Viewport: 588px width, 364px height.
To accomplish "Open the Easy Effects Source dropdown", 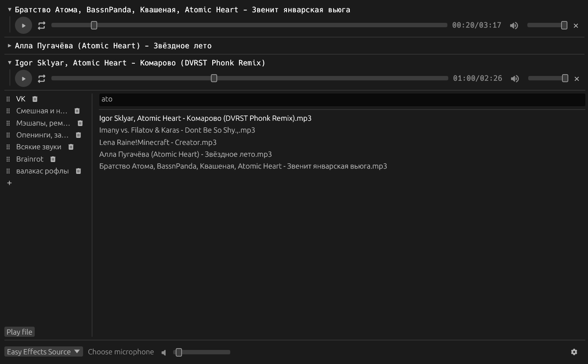I will tap(43, 351).
